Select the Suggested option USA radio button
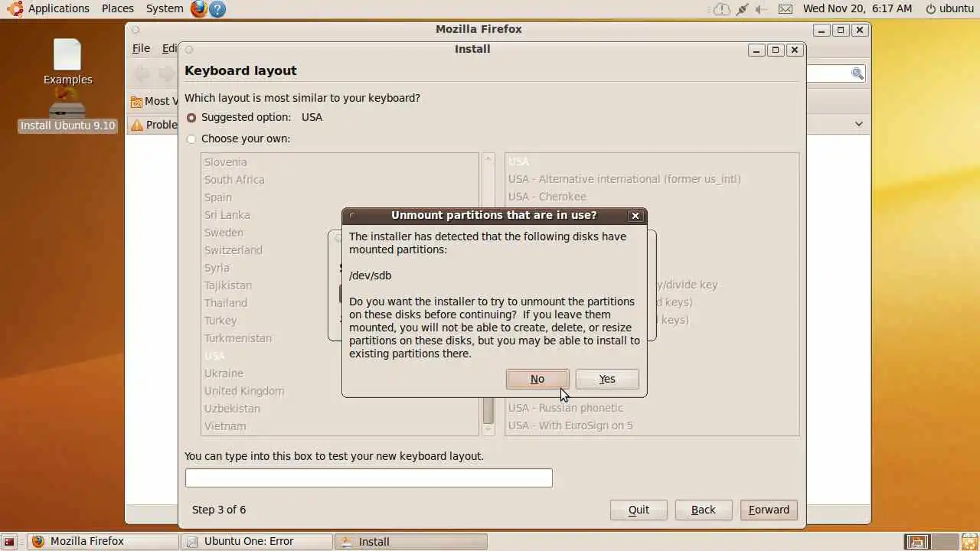This screenshot has width=980, height=551. click(191, 118)
